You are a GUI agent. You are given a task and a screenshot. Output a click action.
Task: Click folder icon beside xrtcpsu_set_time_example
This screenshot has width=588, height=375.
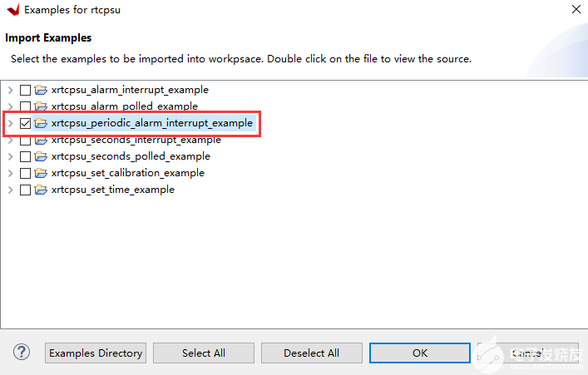(x=41, y=190)
